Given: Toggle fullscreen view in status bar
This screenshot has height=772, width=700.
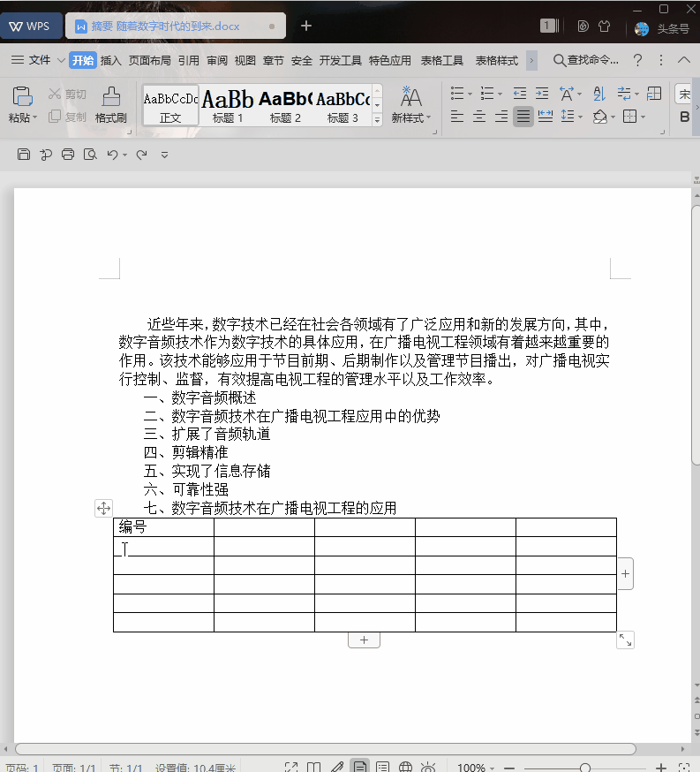Looking at the screenshot, I should click(x=291, y=767).
